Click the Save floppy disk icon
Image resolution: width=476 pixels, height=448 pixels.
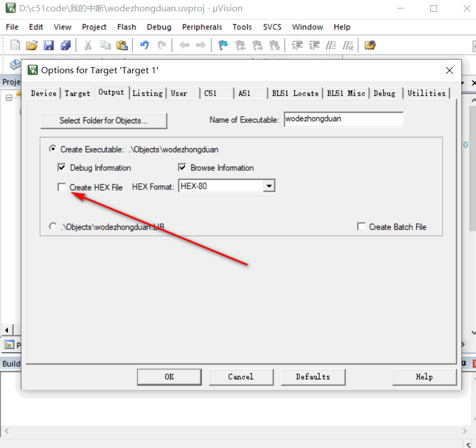(x=49, y=46)
